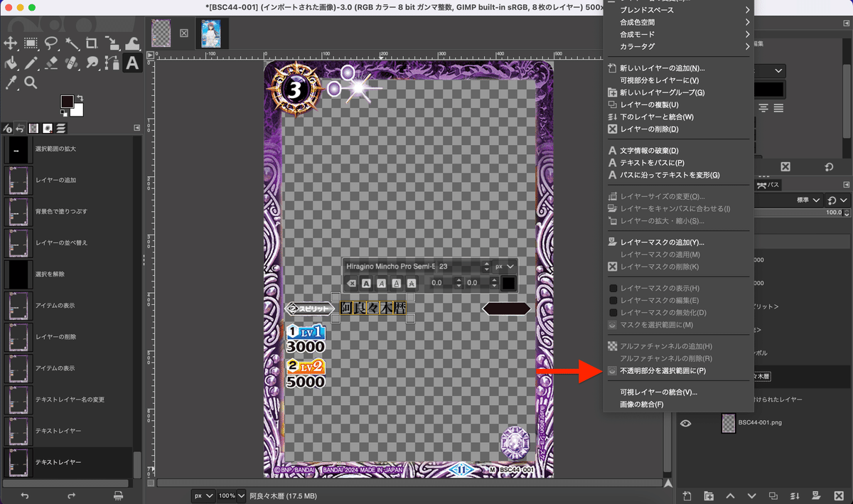The image size is (853, 504).
Task: Expand the 合成色空間 submenu
Action: coord(678,22)
